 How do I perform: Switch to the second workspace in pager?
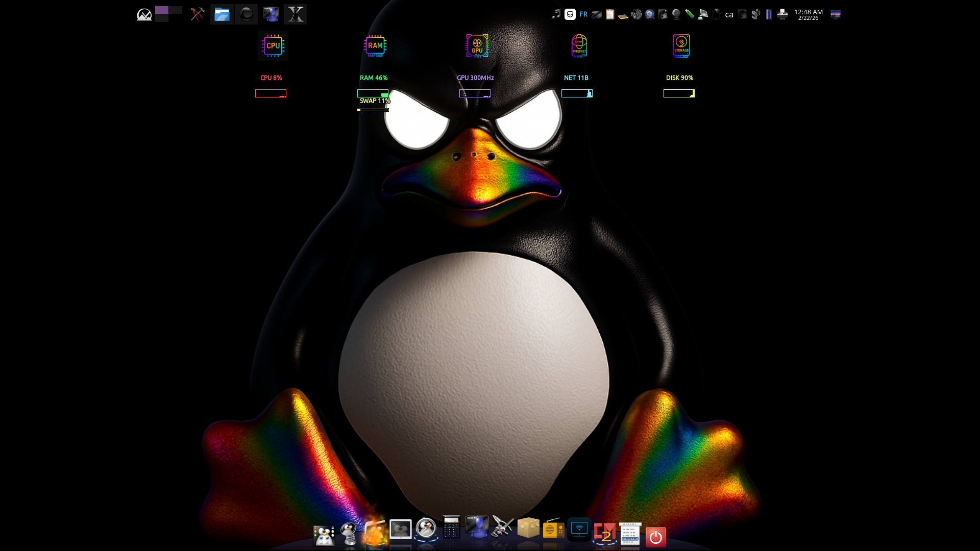[176, 10]
